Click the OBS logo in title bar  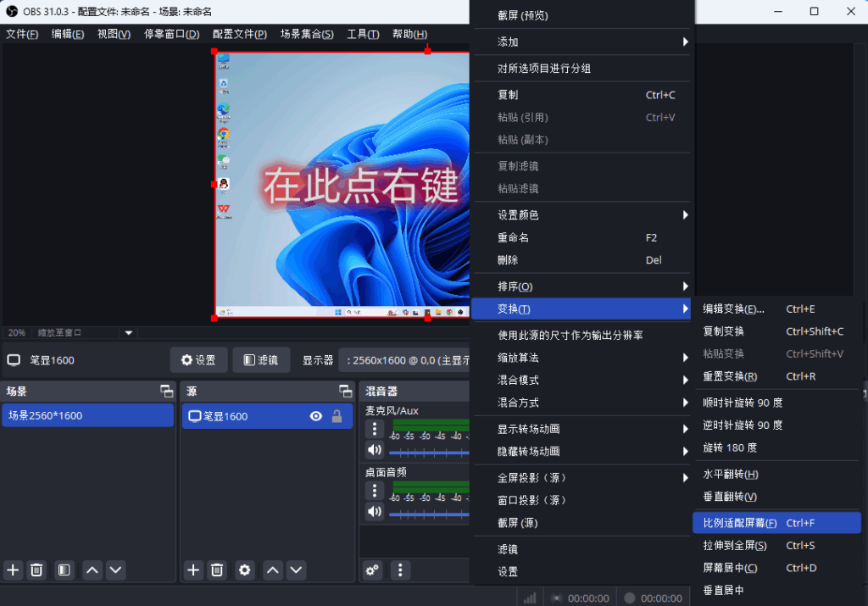12,11
